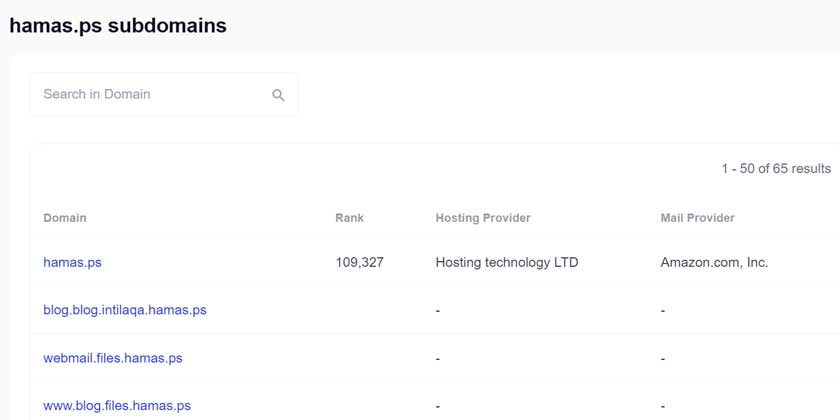Sort by the Domain column header
Viewport: 840px width, 420px height.
(65, 218)
